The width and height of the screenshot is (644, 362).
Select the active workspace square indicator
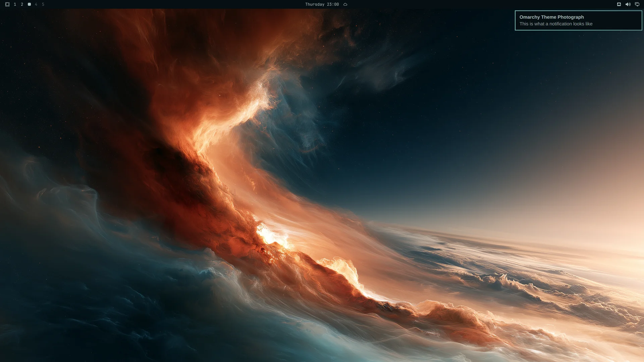pyautogui.click(x=29, y=4)
